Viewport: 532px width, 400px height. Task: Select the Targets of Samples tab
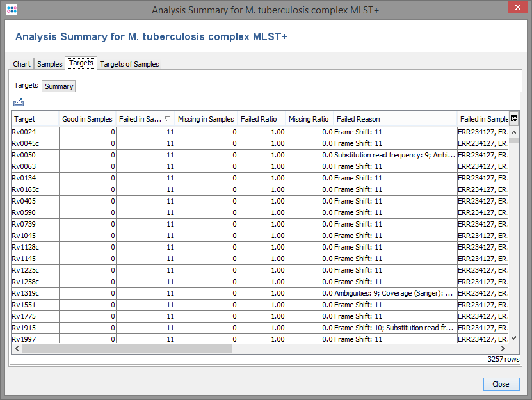pos(129,64)
